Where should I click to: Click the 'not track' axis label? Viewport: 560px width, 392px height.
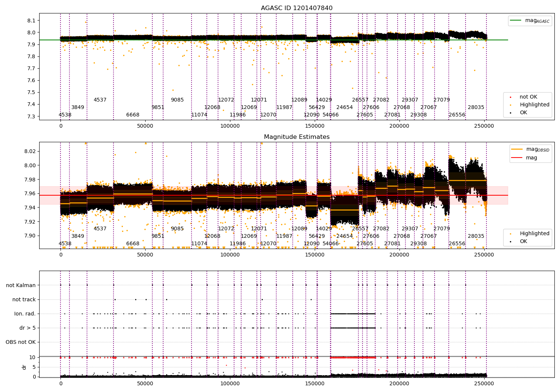24,300
